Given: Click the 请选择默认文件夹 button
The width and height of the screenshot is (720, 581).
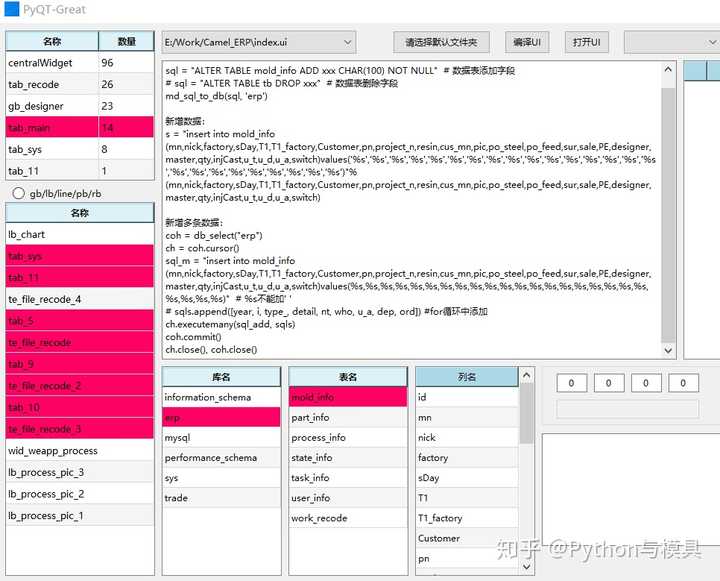Looking at the screenshot, I should tap(441, 42).
